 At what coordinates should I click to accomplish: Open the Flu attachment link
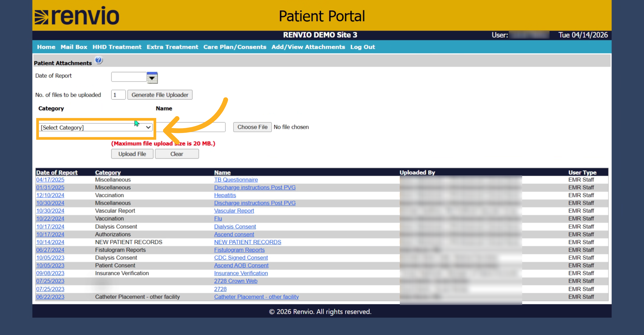[218, 219]
